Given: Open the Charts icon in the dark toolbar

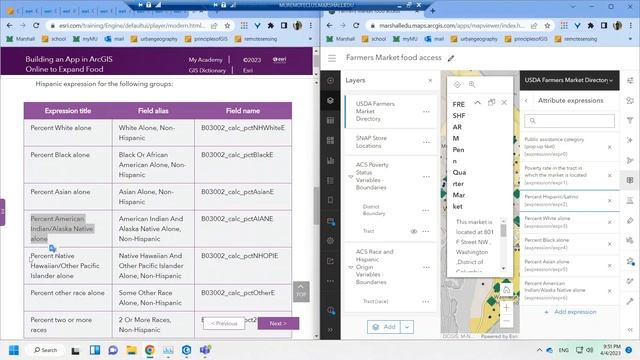Looking at the screenshot, I should (330, 160).
